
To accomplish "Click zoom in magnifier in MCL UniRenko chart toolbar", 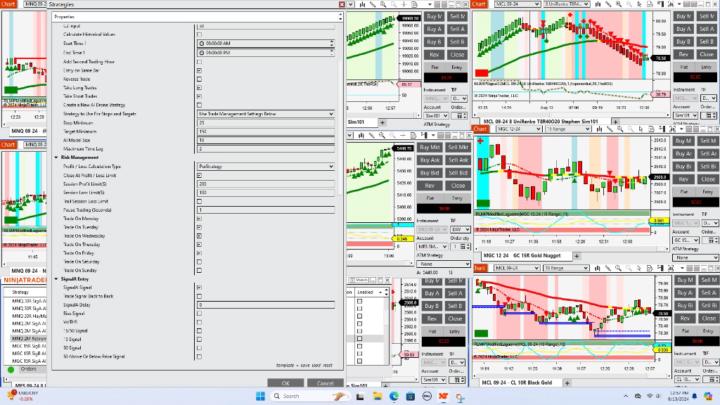I will pyautogui.click(x=619, y=4).
